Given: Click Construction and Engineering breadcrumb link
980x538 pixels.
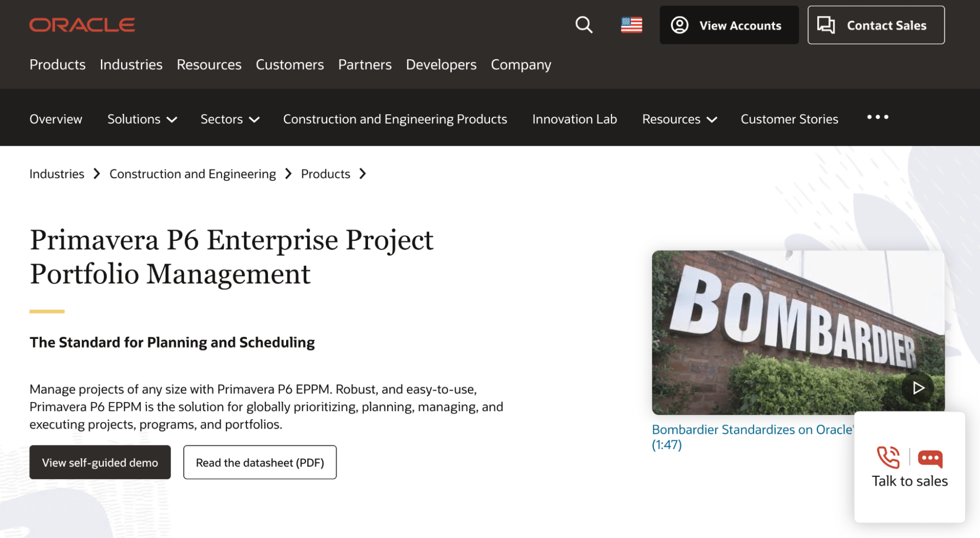Looking at the screenshot, I should coord(193,174).
